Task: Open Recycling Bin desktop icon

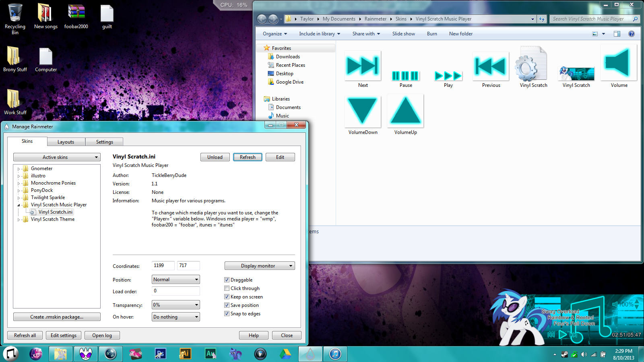Action: [15, 19]
